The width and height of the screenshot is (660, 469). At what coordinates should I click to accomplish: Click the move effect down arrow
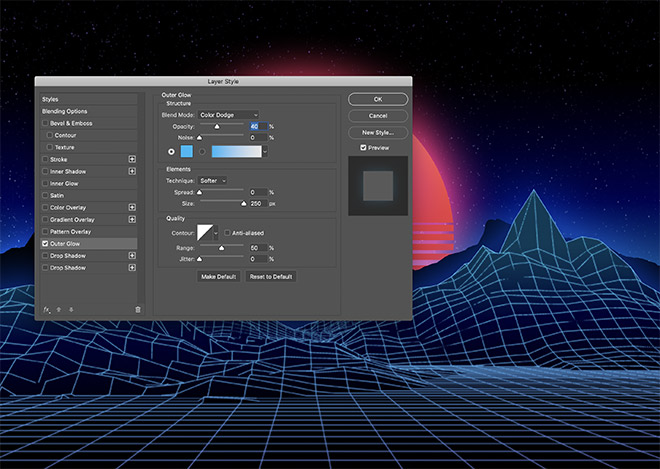pos(71,310)
